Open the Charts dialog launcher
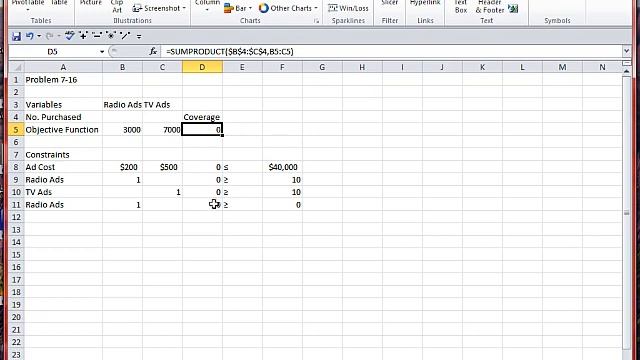The height and width of the screenshot is (360, 640). [316, 21]
